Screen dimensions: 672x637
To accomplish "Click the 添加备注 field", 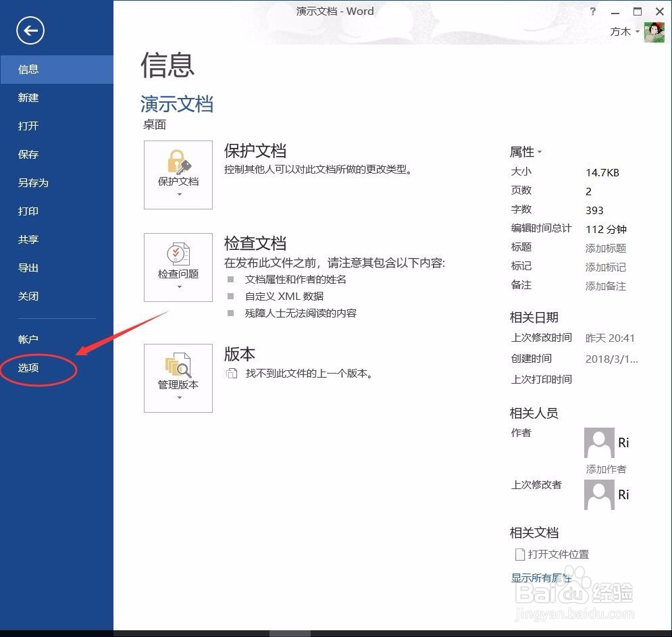I will 606,286.
